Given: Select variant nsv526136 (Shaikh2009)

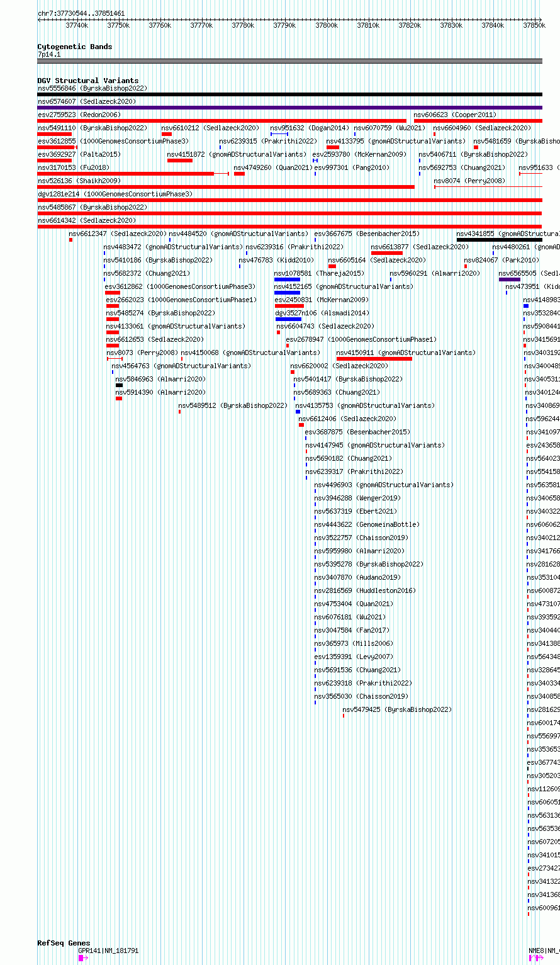Looking at the screenshot, I should point(79,181).
